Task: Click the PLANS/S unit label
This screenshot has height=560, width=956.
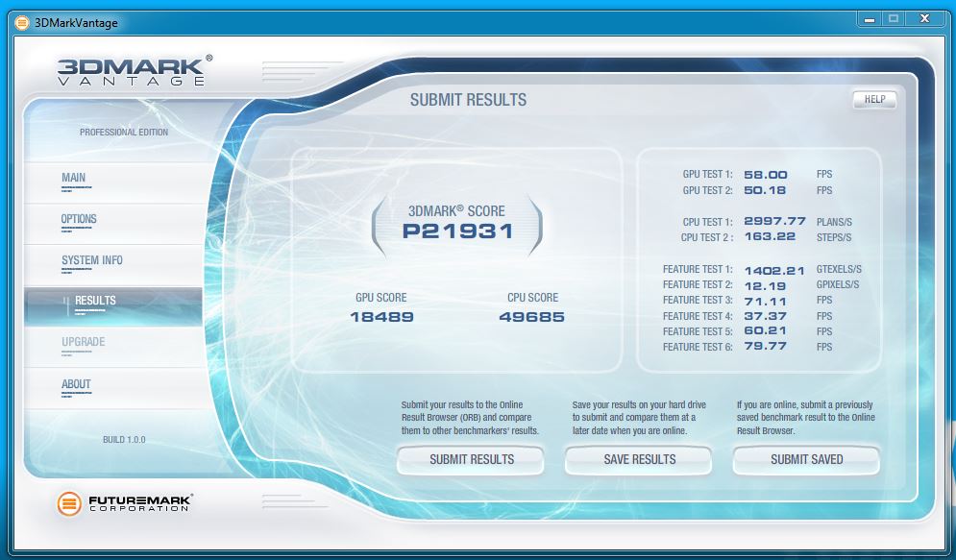Action: click(x=834, y=223)
